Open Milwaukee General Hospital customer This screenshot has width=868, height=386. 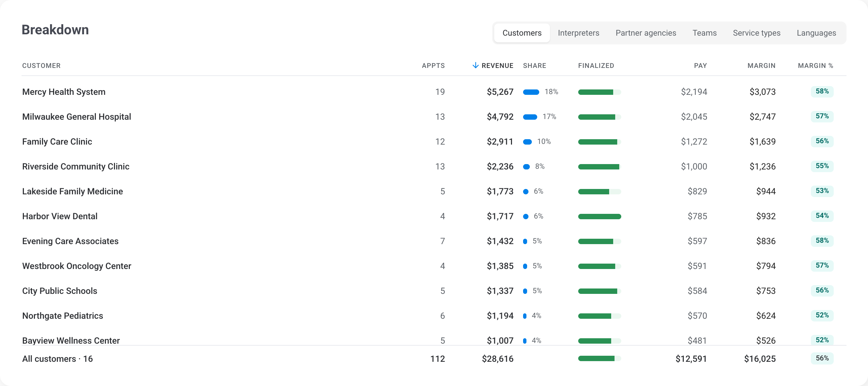coord(77,117)
